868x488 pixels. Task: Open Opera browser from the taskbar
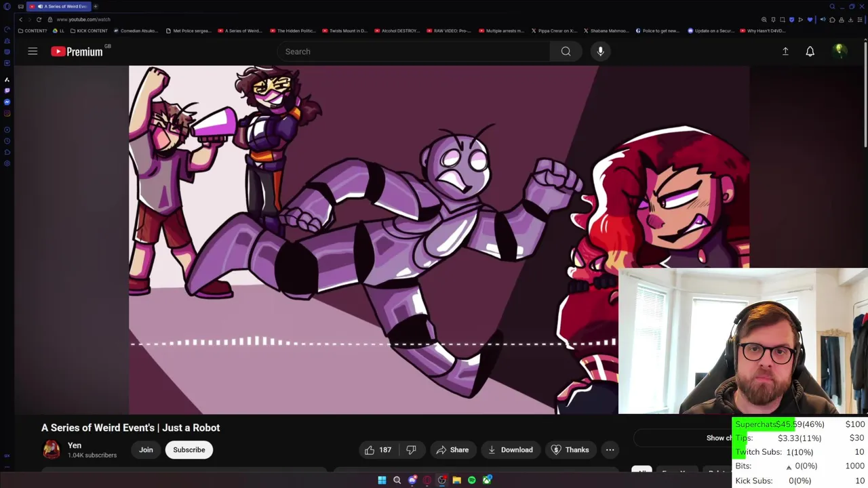coord(427,480)
